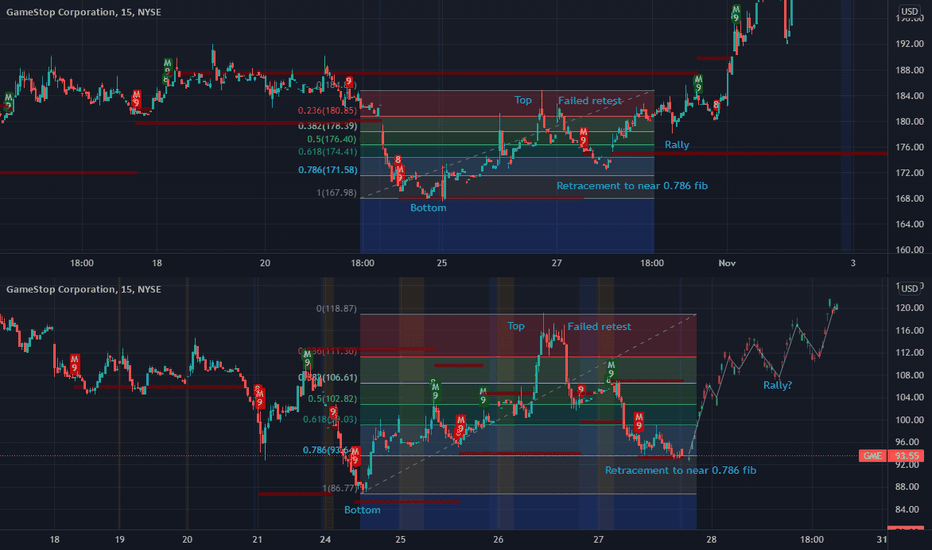
Task: Select the 0.5(102.82) fib level label
Action: click(332, 399)
